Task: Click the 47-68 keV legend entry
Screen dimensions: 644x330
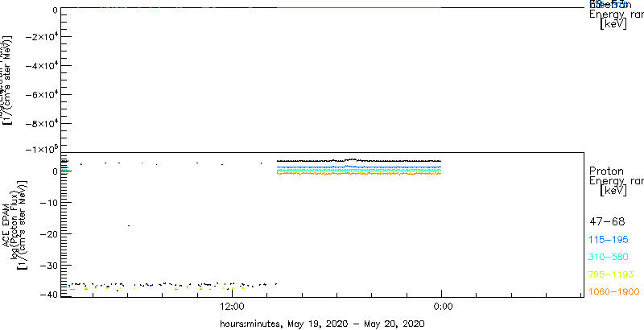Action: 607,222
